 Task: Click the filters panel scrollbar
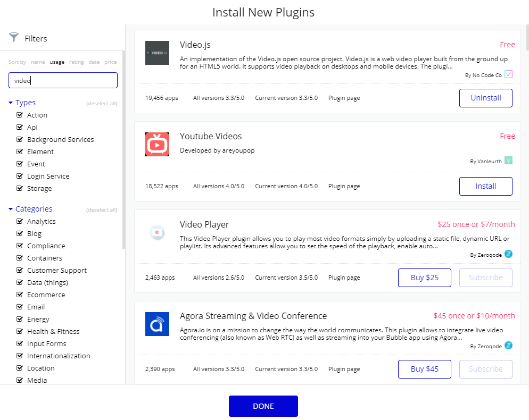tap(123, 150)
